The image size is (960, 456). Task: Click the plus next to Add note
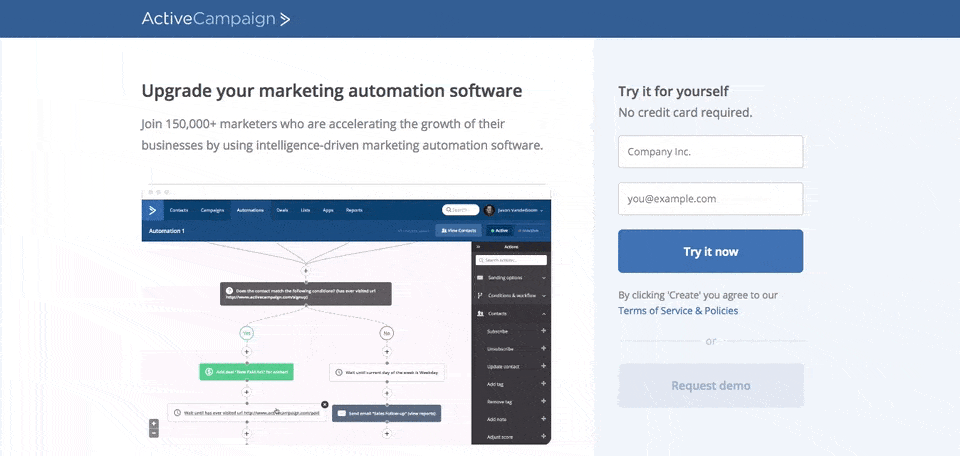(543, 419)
